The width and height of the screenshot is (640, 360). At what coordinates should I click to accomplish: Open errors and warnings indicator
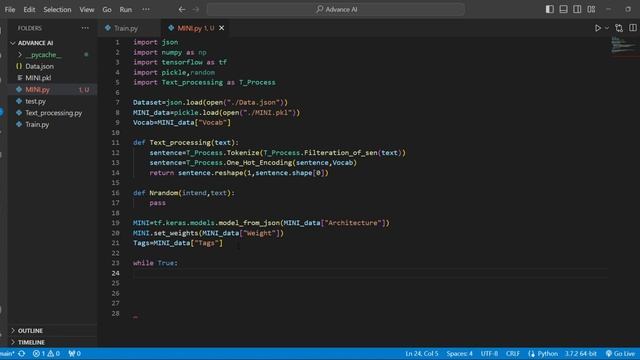[x=46, y=353]
